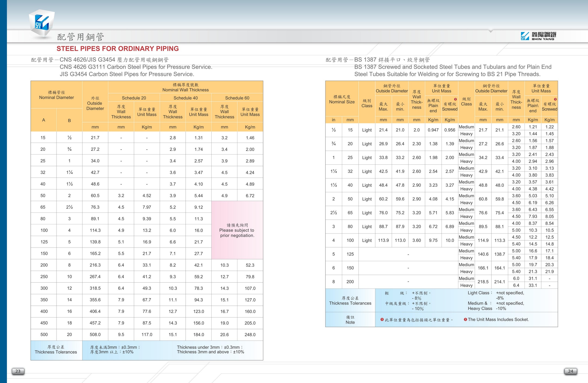The width and height of the screenshot is (588, 383).
Task: Click the 508.0 outside diameter cell
Action: pos(95,334)
